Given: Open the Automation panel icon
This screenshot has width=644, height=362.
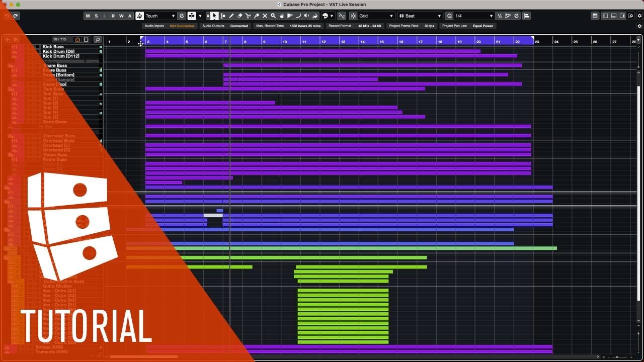Looking at the screenshot, I should [x=182, y=16].
